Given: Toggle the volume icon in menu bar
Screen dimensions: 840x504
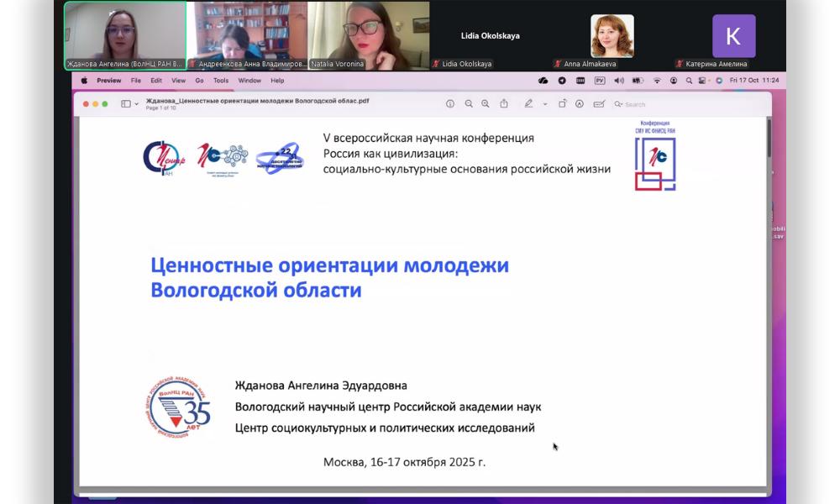Looking at the screenshot, I should (x=619, y=81).
